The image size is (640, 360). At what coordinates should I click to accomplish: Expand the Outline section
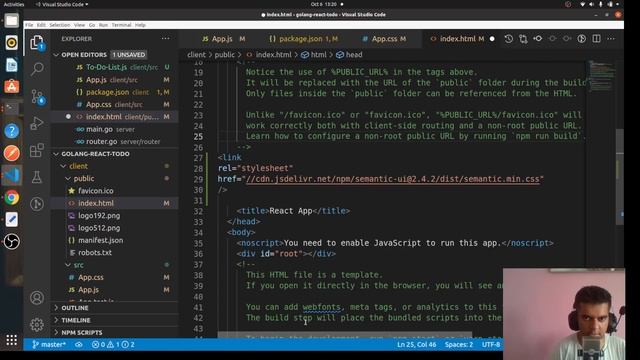click(114, 308)
